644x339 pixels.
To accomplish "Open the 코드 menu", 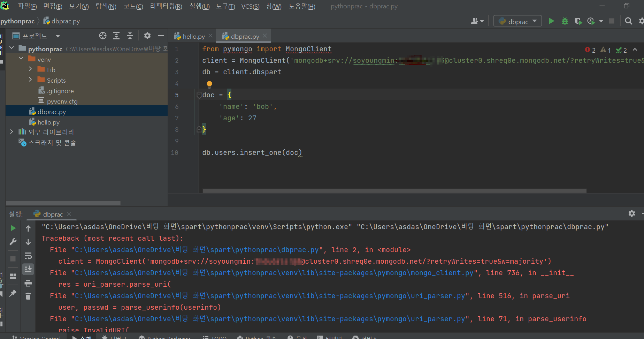I will click(x=133, y=6).
